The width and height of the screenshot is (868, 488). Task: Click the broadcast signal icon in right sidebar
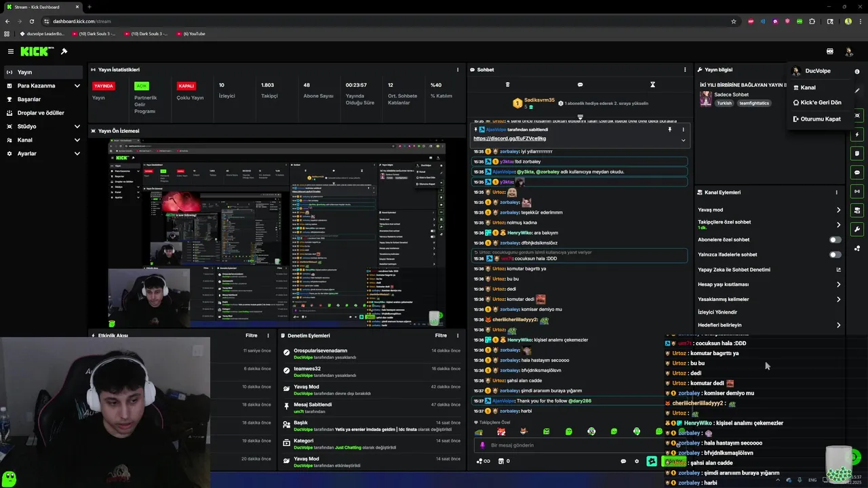tap(857, 191)
